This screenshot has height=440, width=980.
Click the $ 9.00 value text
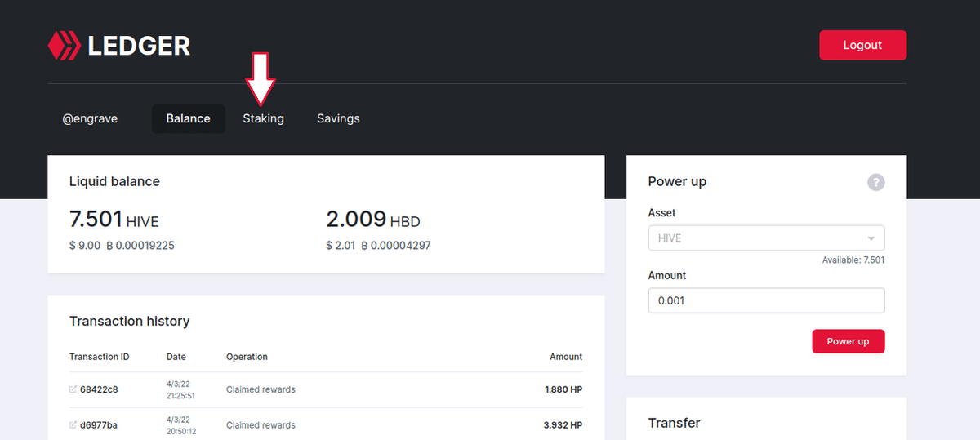85,246
